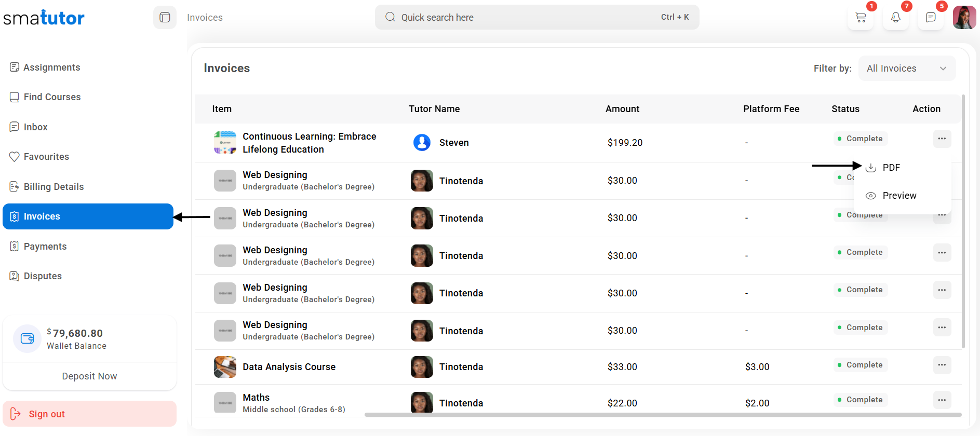
Task: Open action menu for Maths invoice
Action: tap(942, 400)
